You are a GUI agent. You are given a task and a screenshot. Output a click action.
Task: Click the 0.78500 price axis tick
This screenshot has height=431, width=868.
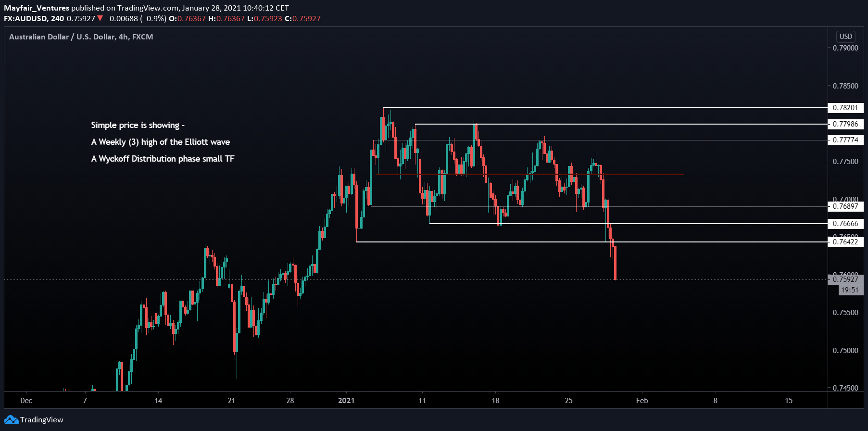(x=845, y=86)
